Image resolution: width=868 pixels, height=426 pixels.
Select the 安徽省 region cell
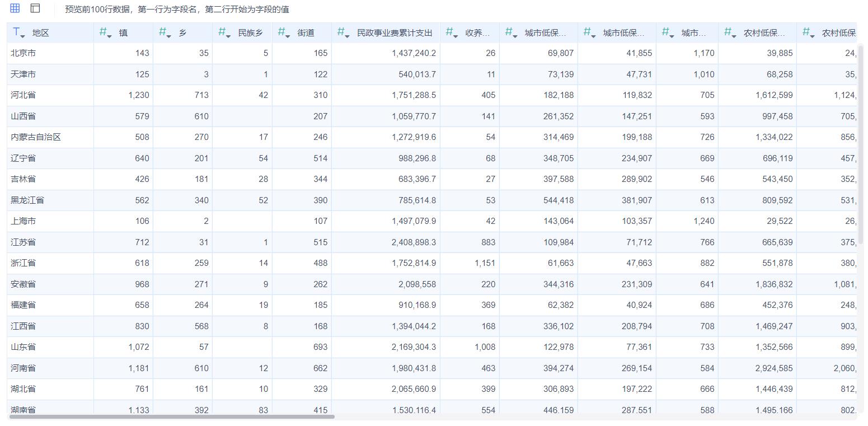click(50, 284)
